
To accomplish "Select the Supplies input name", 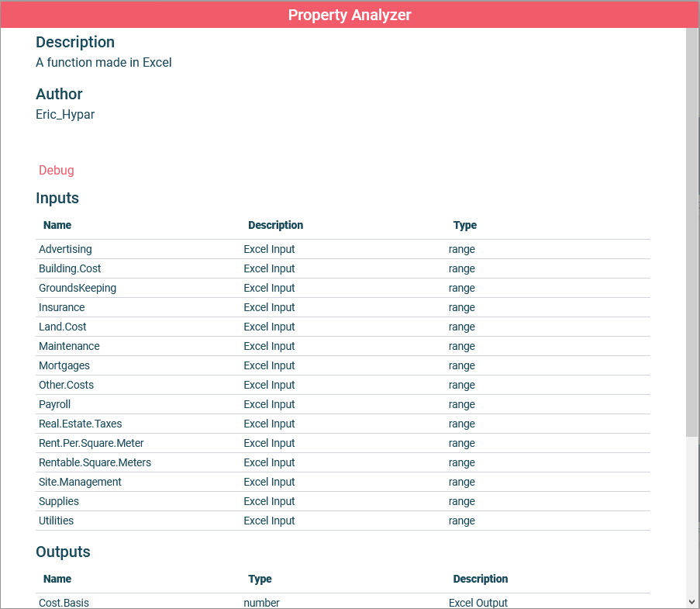I will [58, 501].
